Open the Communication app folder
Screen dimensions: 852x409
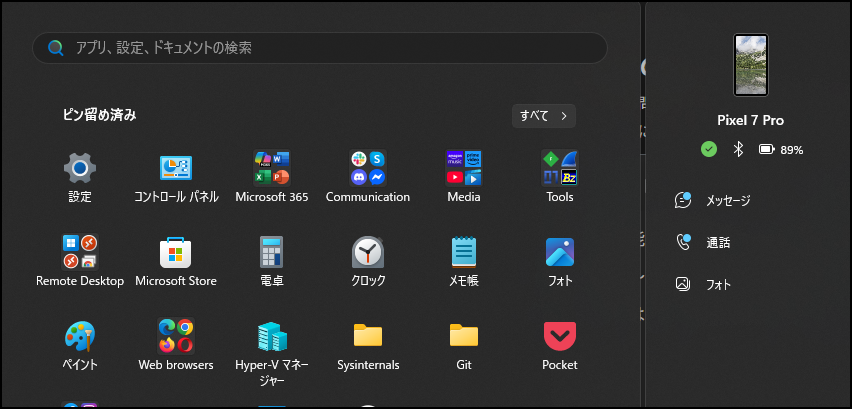(x=368, y=178)
